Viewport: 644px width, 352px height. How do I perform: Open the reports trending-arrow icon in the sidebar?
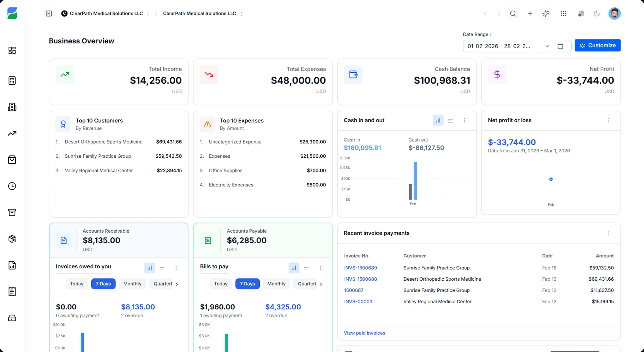(12, 133)
